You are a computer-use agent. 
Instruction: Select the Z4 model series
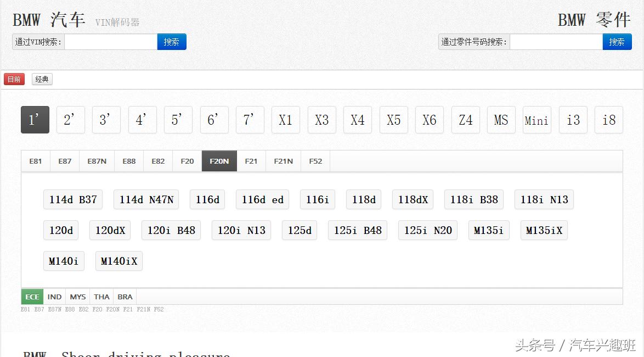point(466,120)
